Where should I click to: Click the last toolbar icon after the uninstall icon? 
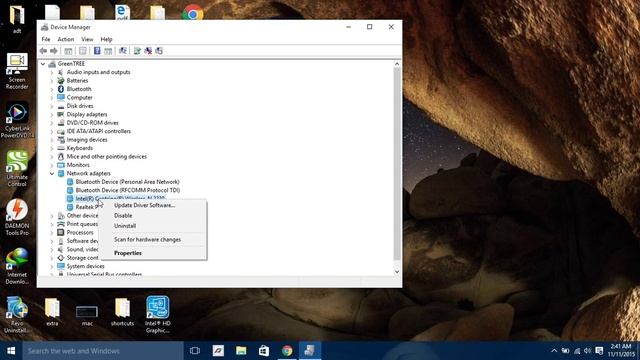(x=159, y=51)
